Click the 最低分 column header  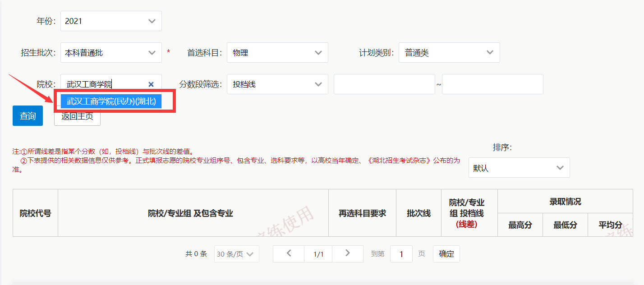pos(565,225)
